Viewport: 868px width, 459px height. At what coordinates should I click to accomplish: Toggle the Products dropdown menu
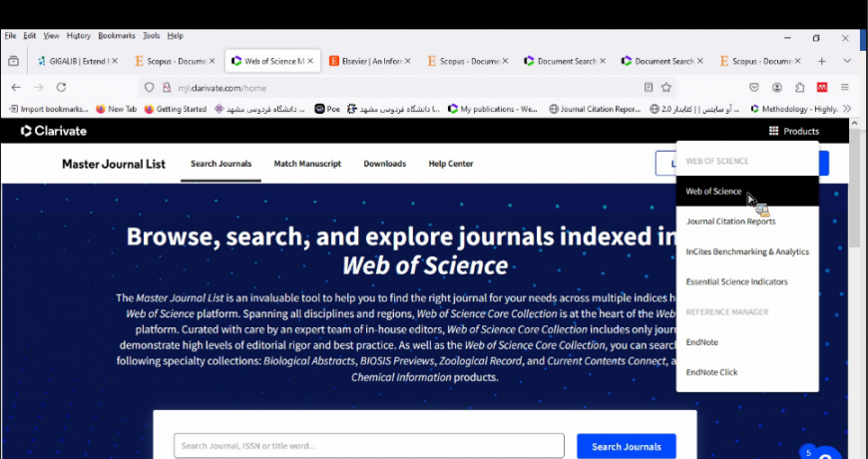pyautogui.click(x=794, y=132)
